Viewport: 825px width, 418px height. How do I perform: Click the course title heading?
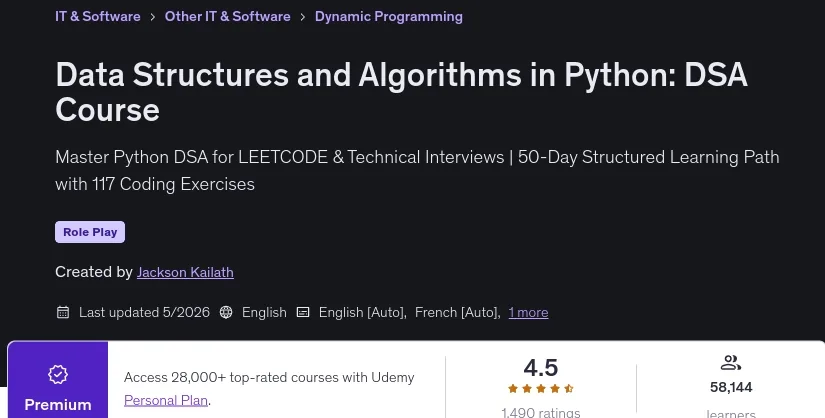[x=401, y=92]
